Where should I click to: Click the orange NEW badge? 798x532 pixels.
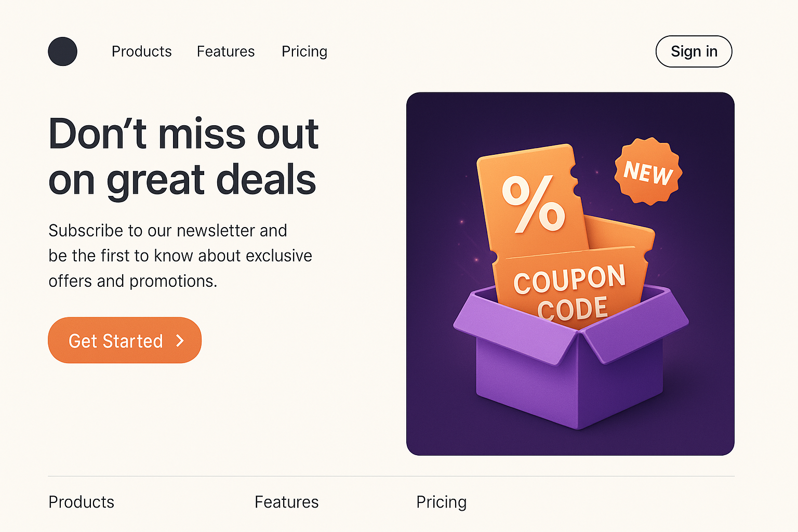pyautogui.click(x=648, y=171)
